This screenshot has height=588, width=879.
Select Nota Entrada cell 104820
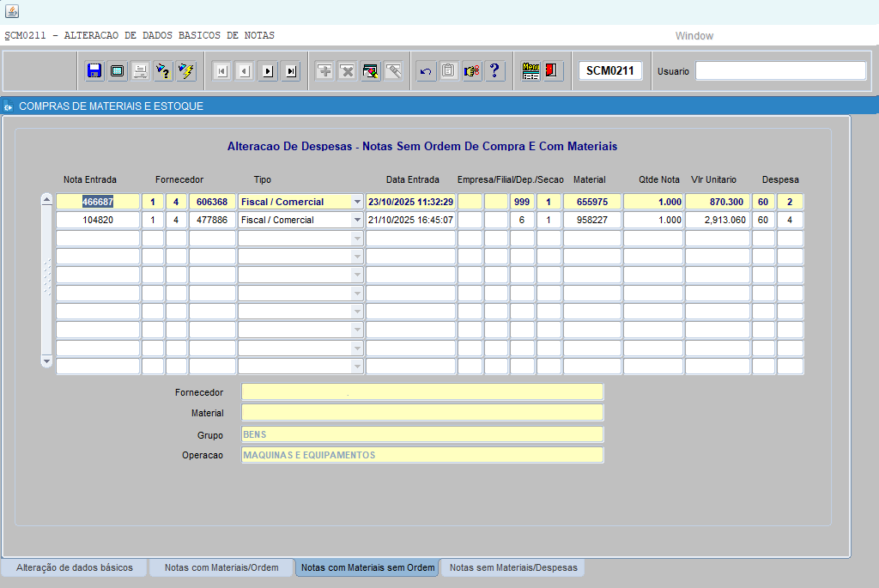tap(98, 220)
